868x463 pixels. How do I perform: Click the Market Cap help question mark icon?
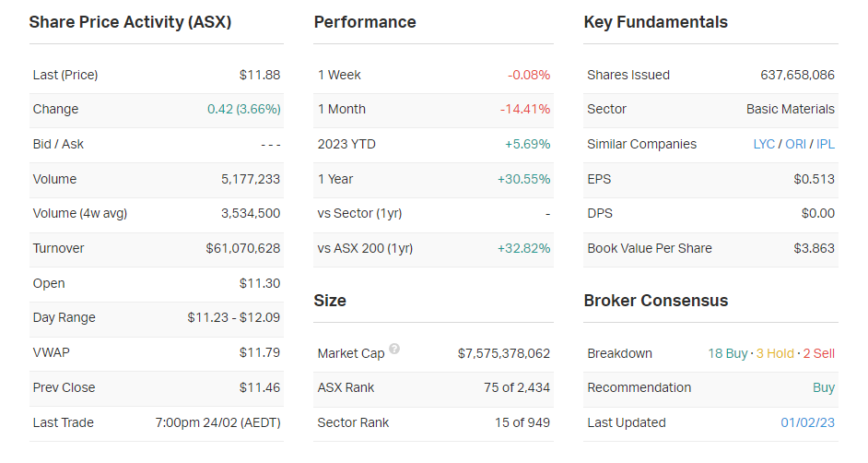(x=394, y=350)
